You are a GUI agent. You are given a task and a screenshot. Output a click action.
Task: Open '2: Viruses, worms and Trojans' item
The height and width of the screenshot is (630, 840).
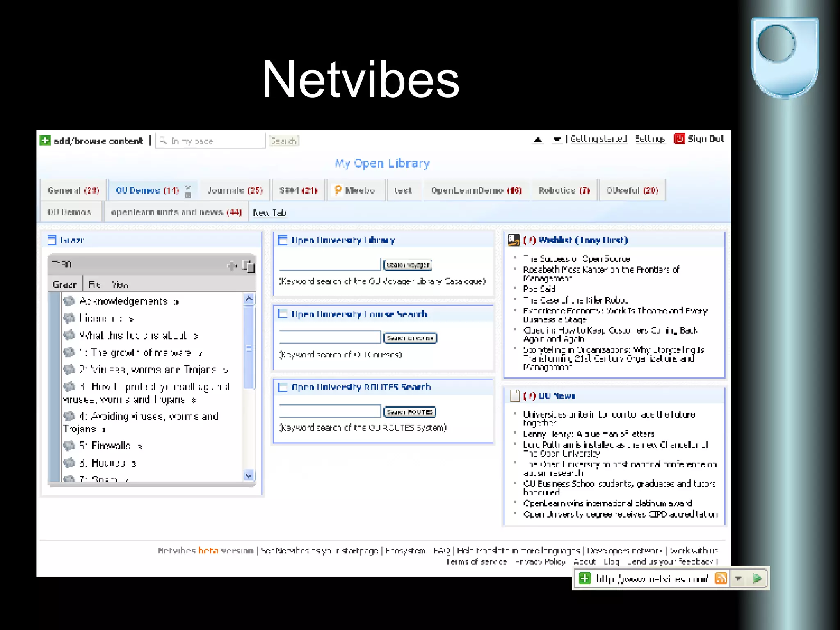coord(148,370)
